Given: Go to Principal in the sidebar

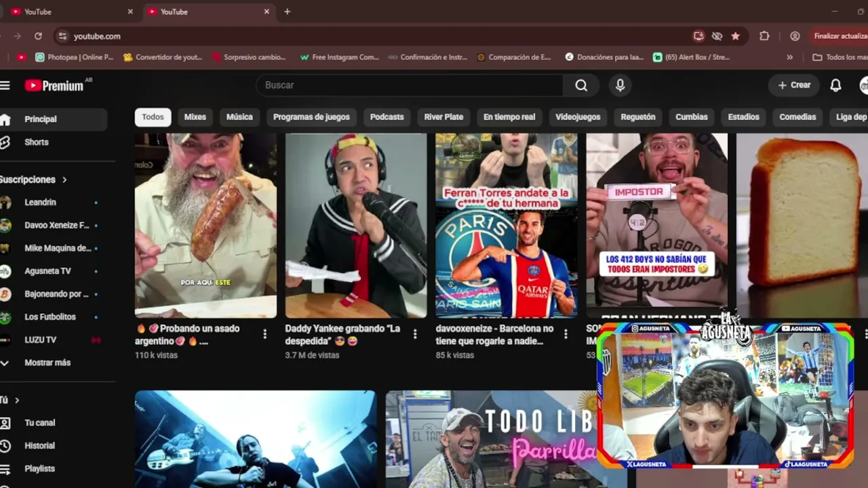Looking at the screenshot, I should 53,119.
